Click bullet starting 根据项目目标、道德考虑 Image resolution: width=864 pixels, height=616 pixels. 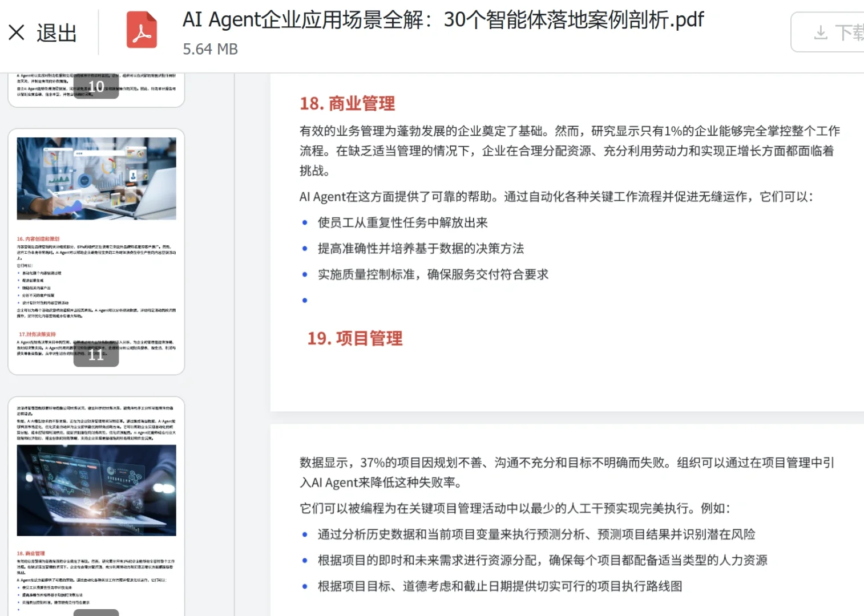(500, 586)
